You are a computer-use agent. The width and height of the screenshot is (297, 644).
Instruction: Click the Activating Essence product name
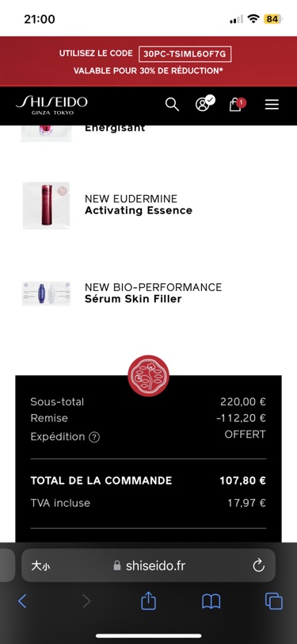(x=139, y=210)
